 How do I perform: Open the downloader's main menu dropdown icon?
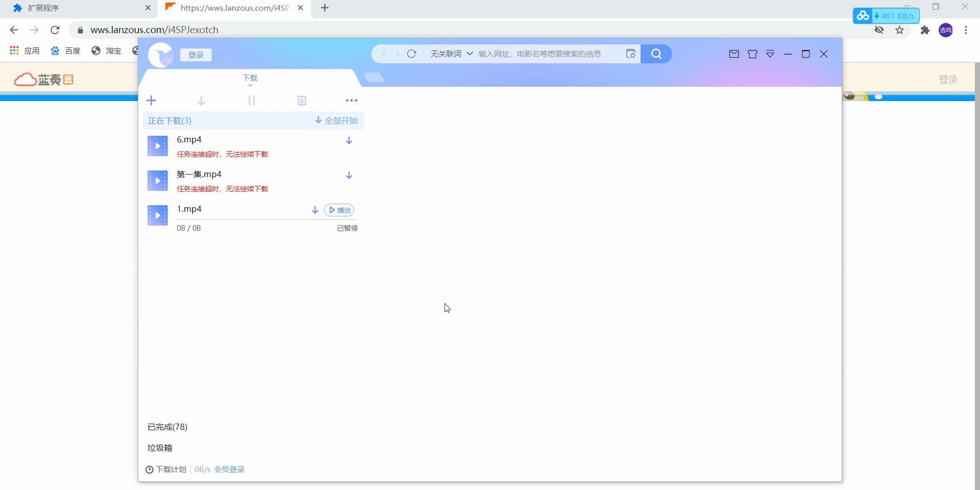(770, 54)
